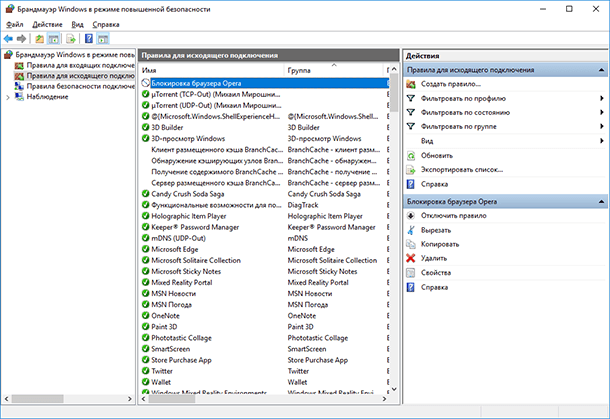Screen dimensions: 610x419
Task: Click the Создать правило icon
Action: coord(411,84)
